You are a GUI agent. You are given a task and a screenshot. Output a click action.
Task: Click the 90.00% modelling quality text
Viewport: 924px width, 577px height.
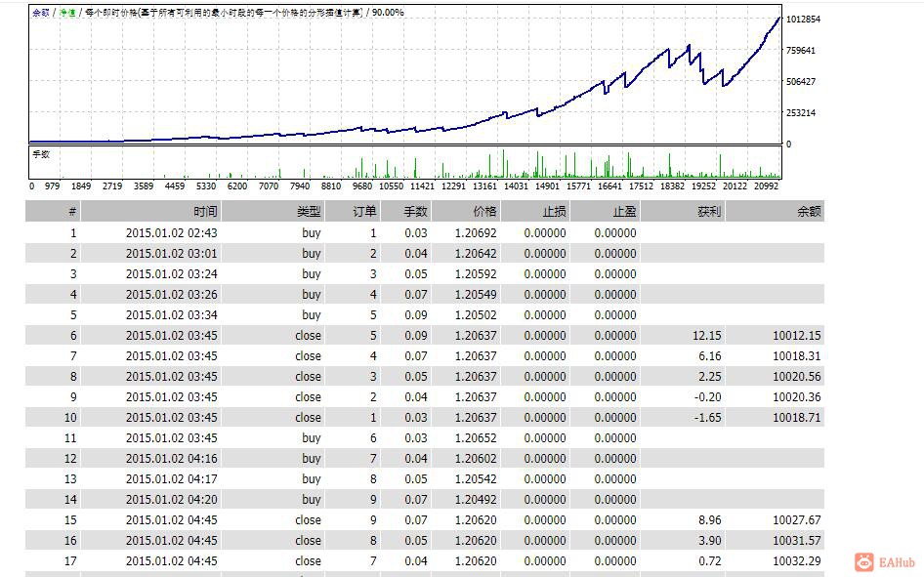click(388, 13)
